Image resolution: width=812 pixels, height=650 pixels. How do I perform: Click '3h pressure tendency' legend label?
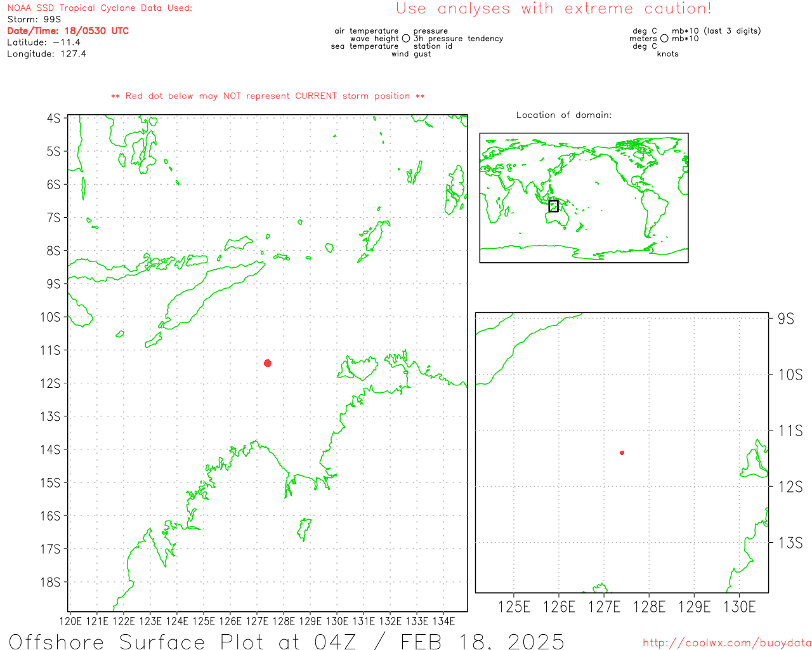(x=458, y=39)
